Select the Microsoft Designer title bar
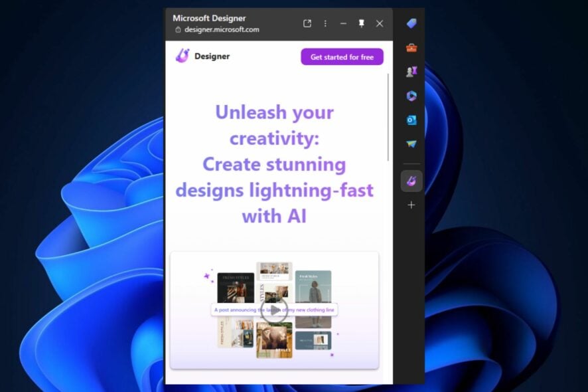 pos(209,18)
